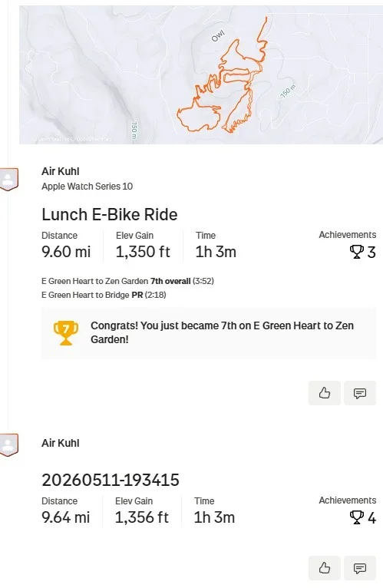Open Air Kuhl profile above 20260511-193415
Screen dimensions: 383x588
click(61, 443)
